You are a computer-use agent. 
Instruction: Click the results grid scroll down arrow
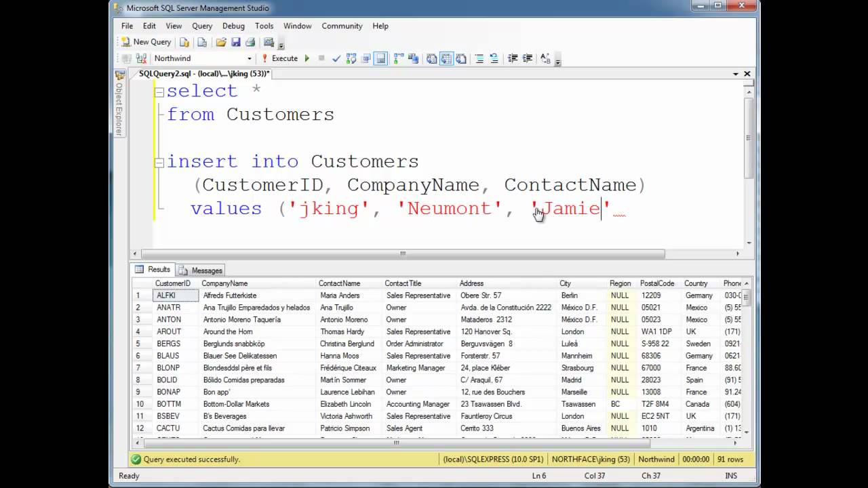point(747,432)
